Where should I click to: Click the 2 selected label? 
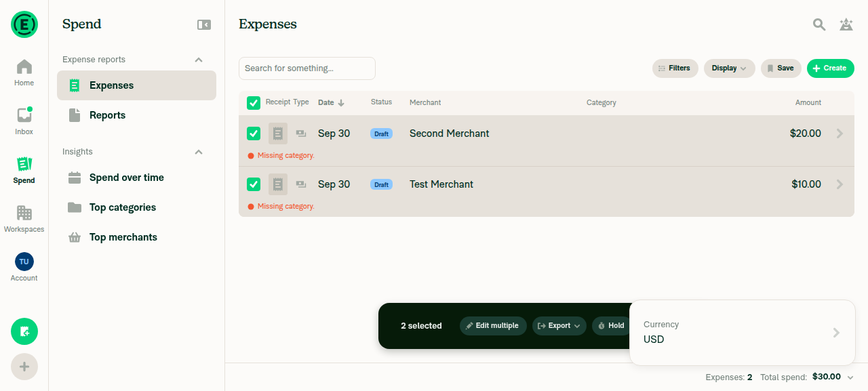tap(421, 326)
